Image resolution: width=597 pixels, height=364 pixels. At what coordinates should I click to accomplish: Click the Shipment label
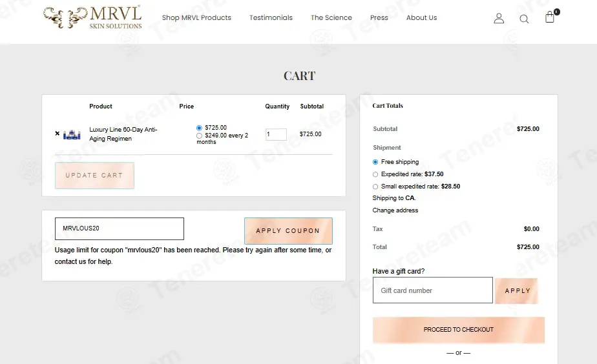(x=387, y=148)
